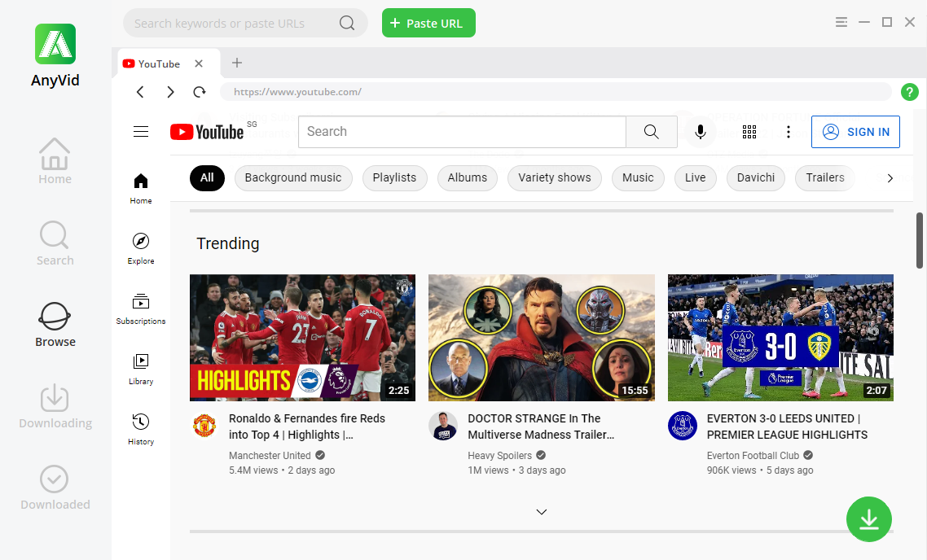Open YouTube Subscriptions
This screenshot has width=927, height=560.
[141, 309]
